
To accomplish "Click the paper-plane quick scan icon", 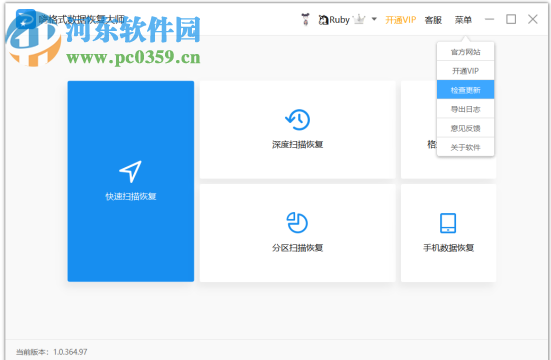I will point(130,172).
